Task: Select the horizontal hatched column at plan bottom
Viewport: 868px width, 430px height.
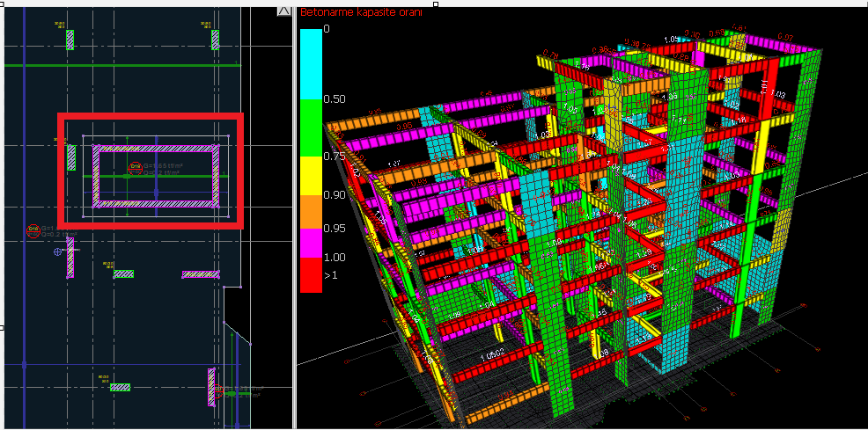Action: pos(120,387)
